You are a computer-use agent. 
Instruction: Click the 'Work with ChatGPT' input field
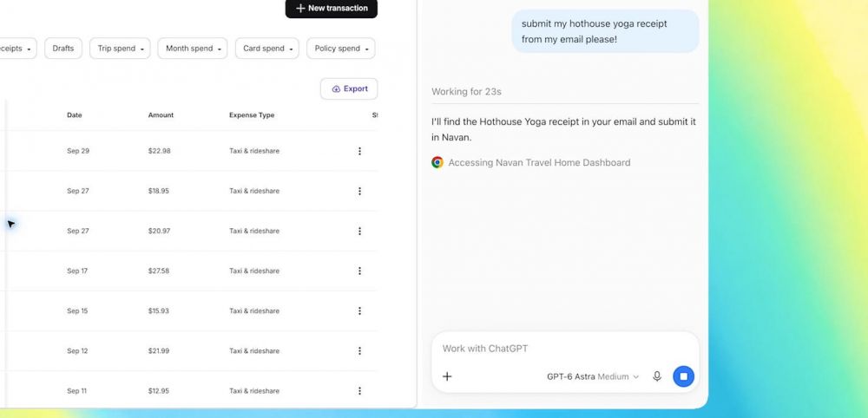[565, 349]
